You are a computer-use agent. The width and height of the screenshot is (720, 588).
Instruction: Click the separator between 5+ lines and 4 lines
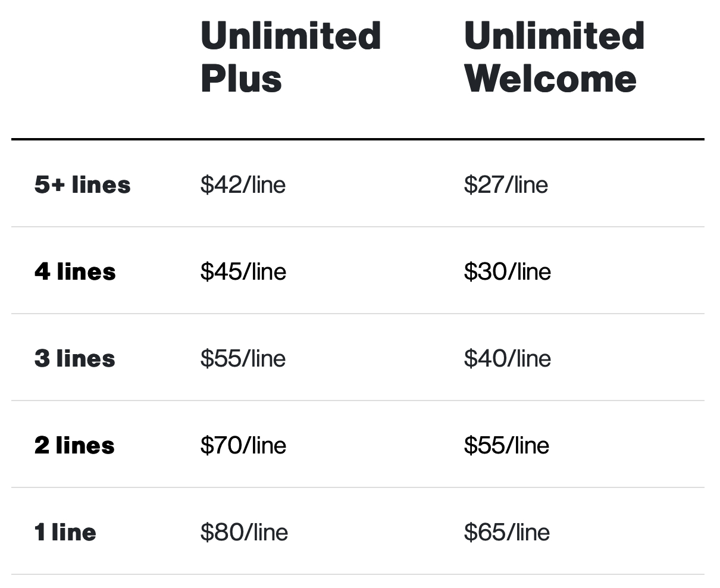(357, 227)
